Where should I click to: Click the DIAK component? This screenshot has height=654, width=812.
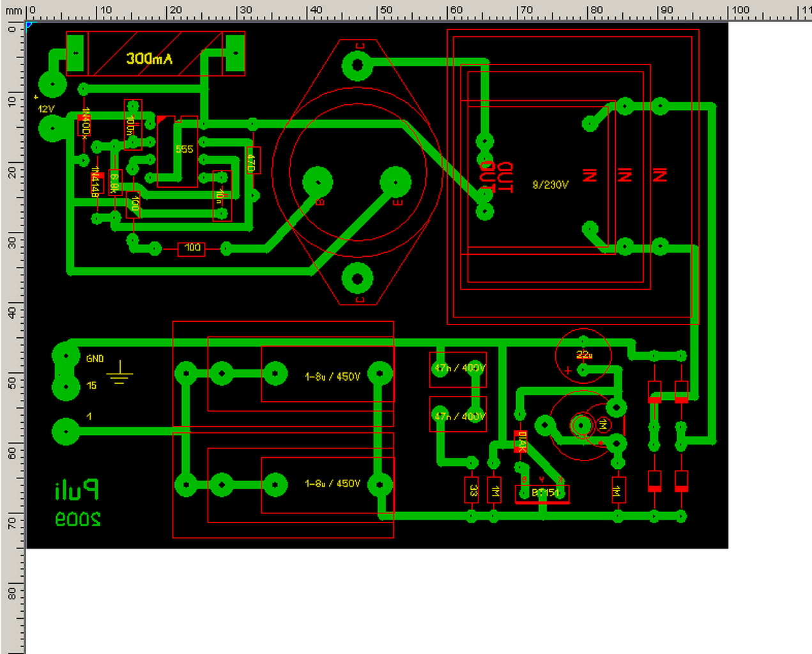pyautogui.click(x=521, y=441)
